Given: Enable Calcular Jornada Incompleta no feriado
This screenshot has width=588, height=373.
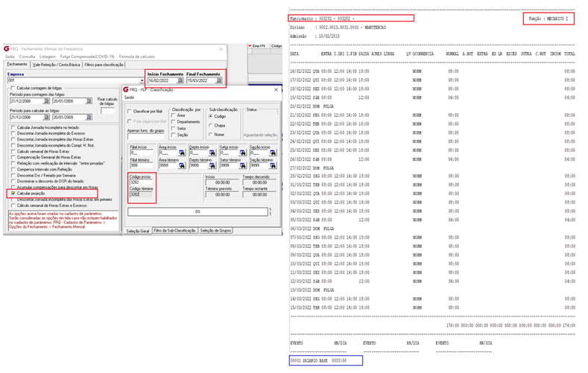Looking at the screenshot, I should pos(13,127).
